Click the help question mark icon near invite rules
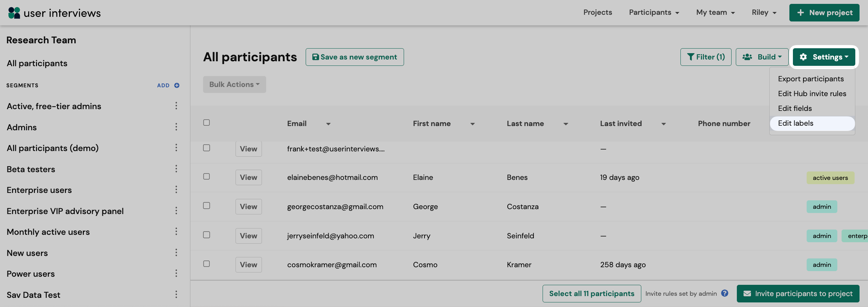Image resolution: width=868 pixels, height=307 pixels. (x=725, y=293)
